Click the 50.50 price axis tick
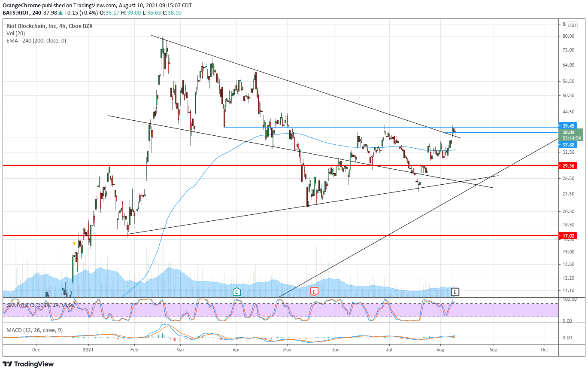 coord(568,95)
